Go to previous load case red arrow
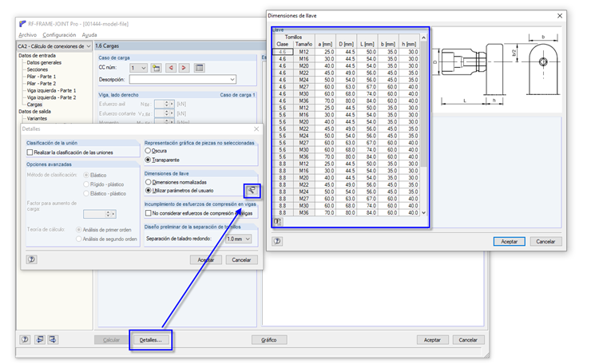Viewport: 607px width, 364px height. click(171, 68)
